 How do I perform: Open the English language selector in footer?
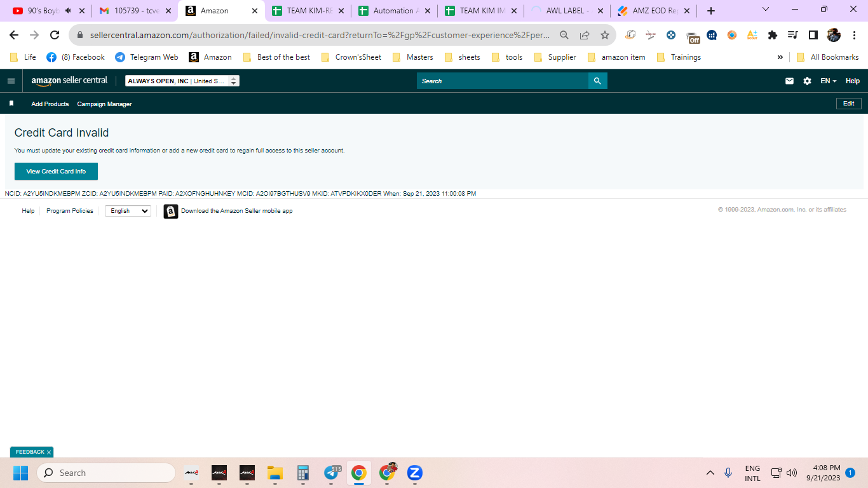pyautogui.click(x=128, y=211)
